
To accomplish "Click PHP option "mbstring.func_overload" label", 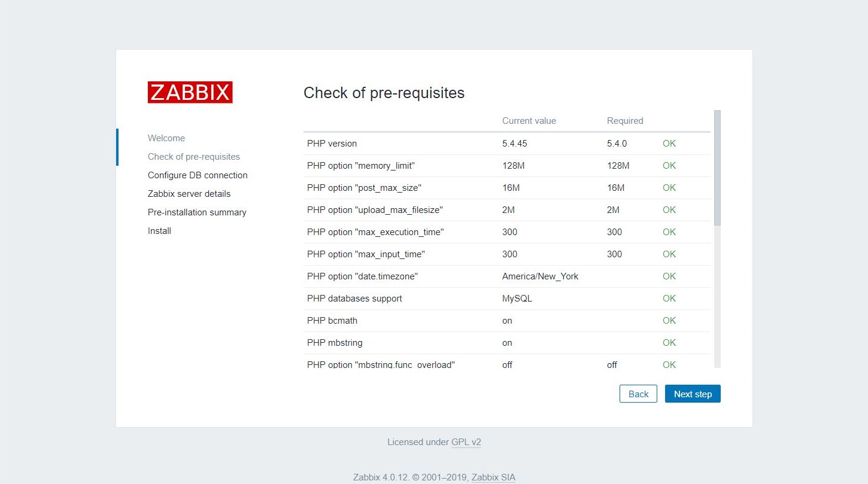I will 381,364.
